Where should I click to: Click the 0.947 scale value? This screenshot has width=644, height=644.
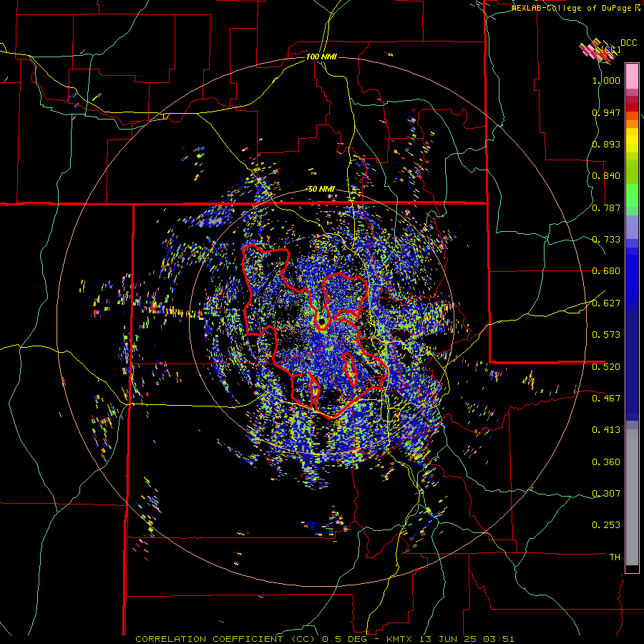tap(606, 112)
